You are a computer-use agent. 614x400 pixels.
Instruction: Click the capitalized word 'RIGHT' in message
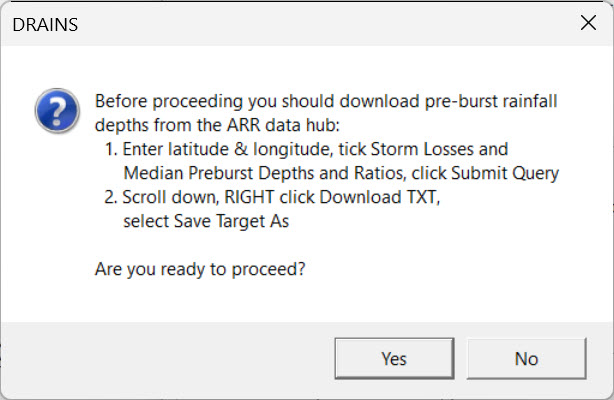pos(249,197)
